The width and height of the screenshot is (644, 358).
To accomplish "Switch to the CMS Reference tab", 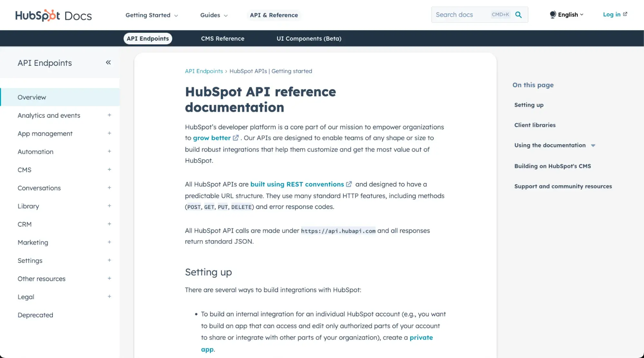I will click(223, 38).
